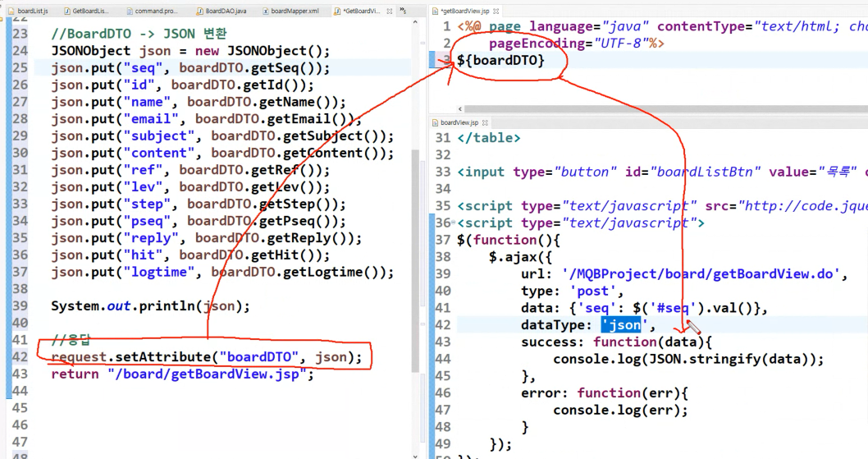This screenshot has height=459, width=868.
Task: Select the boardView.jsp editor tab
Action: [x=459, y=122]
